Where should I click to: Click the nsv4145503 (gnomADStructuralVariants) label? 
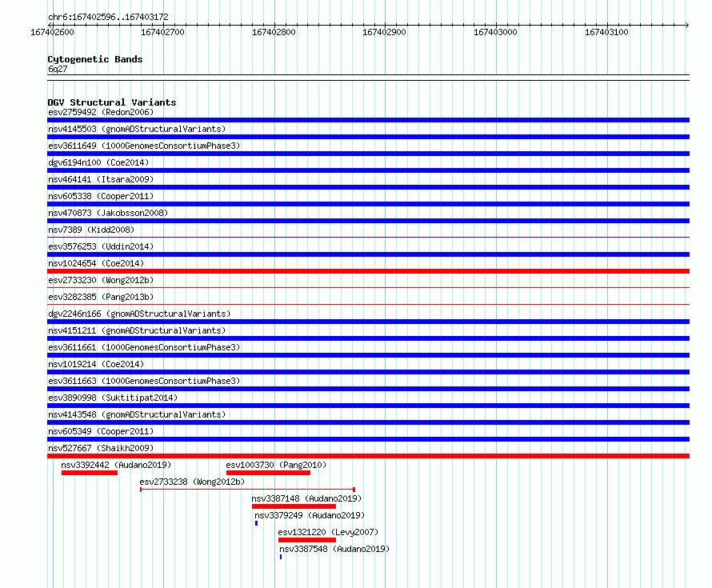[137, 129]
